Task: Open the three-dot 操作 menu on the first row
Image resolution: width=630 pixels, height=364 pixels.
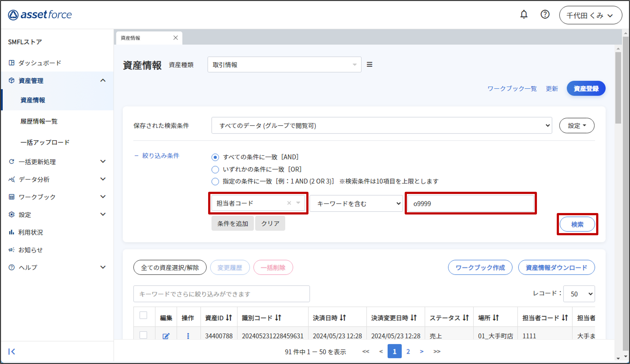Action: pos(188,335)
